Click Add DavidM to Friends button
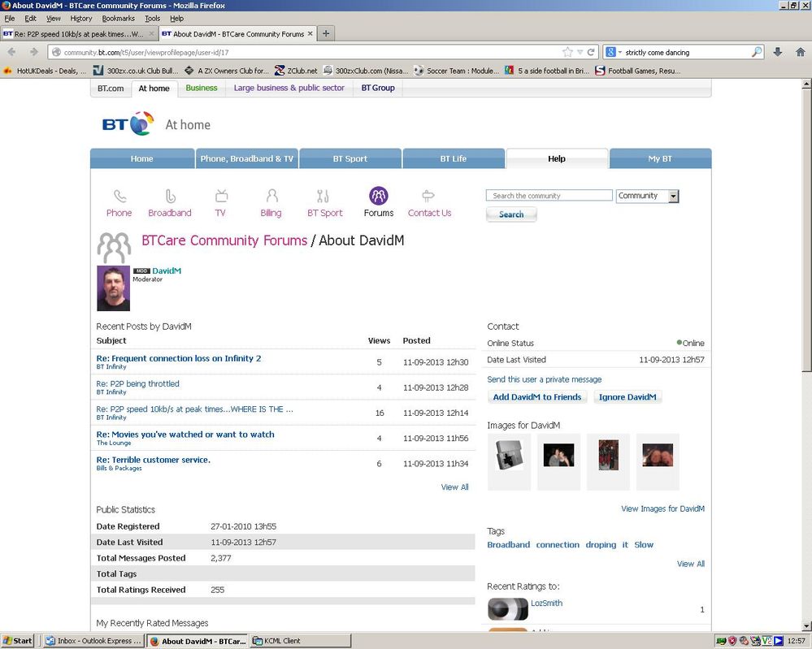The width and height of the screenshot is (812, 649). tap(537, 397)
